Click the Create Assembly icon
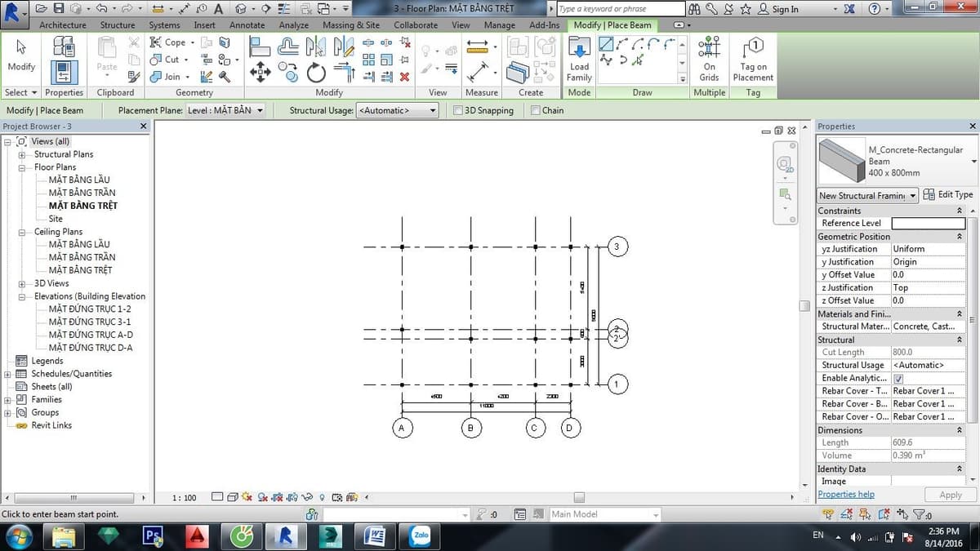The image size is (980, 551). 518,47
